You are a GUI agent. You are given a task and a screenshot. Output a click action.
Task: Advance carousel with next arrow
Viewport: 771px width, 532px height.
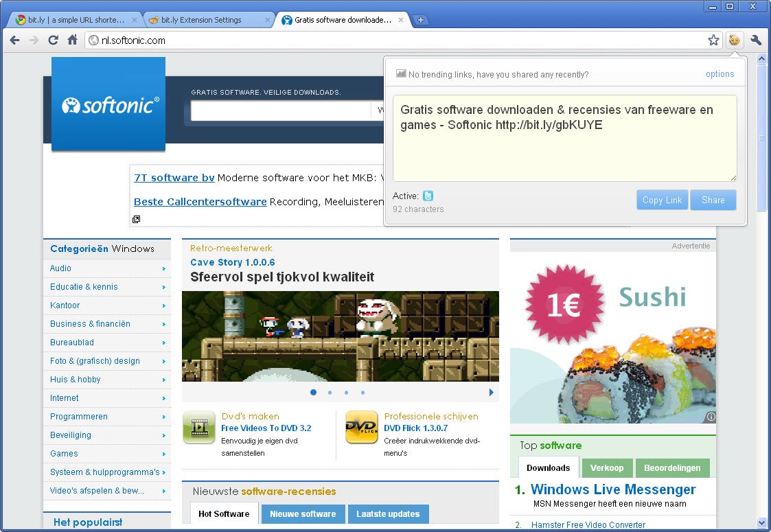(491, 393)
